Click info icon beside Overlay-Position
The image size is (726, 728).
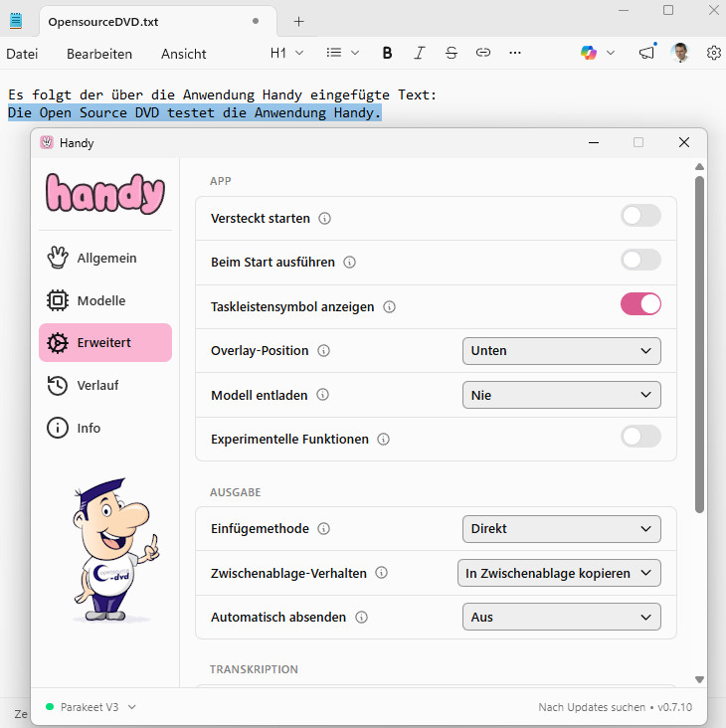pos(323,351)
